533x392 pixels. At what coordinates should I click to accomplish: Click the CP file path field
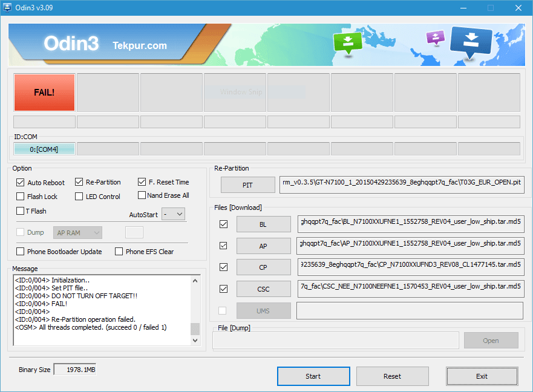[411, 267]
